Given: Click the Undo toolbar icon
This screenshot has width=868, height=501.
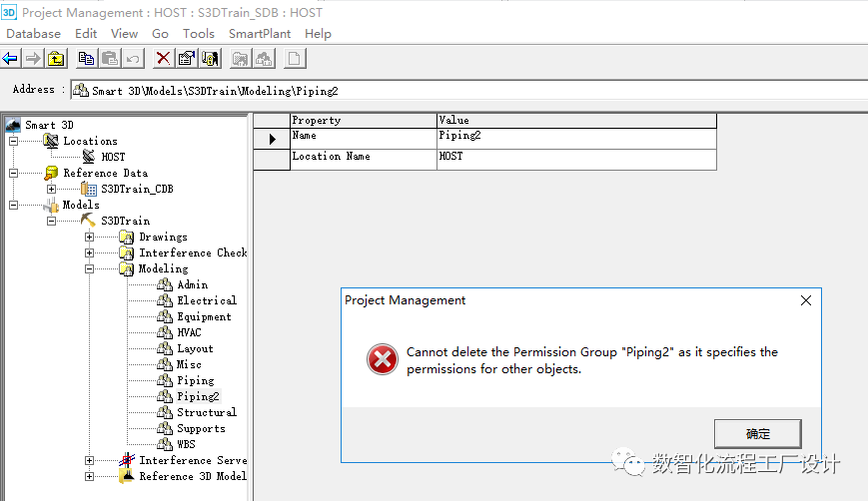Looking at the screenshot, I should coord(133,59).
